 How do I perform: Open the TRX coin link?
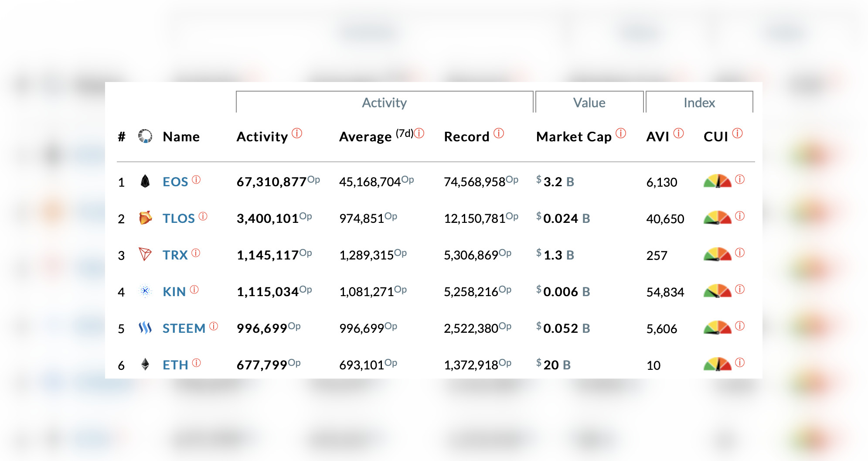(x=175, y=255)
